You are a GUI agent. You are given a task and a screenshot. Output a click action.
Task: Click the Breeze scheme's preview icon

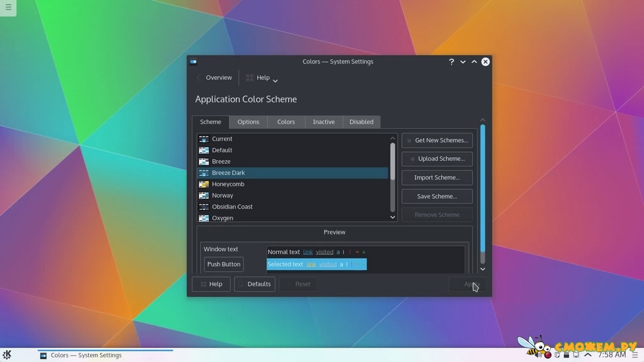(204, 162)
